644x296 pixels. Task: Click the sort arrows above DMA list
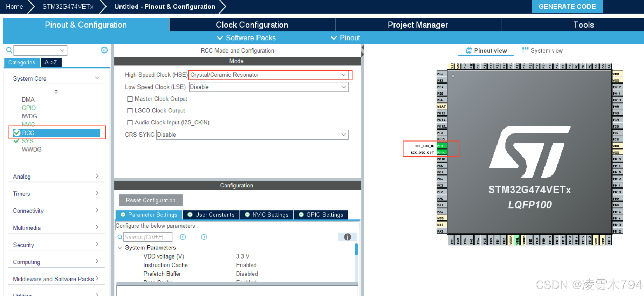[56, 91]
